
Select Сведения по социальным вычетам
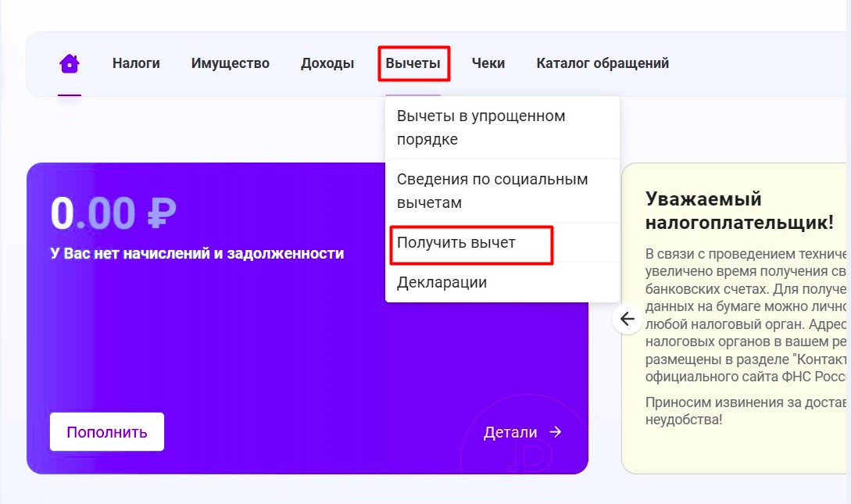pyautogui.click(x=492, y=190)
